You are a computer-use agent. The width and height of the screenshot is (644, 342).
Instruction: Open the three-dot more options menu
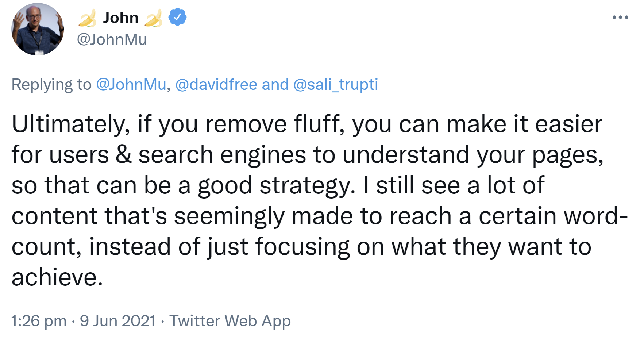(620, 17)
